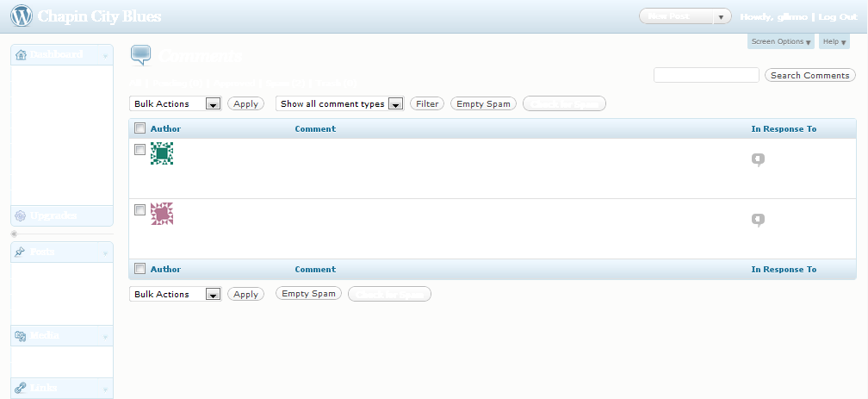Click the Media section icon

[x=21, y=335]
